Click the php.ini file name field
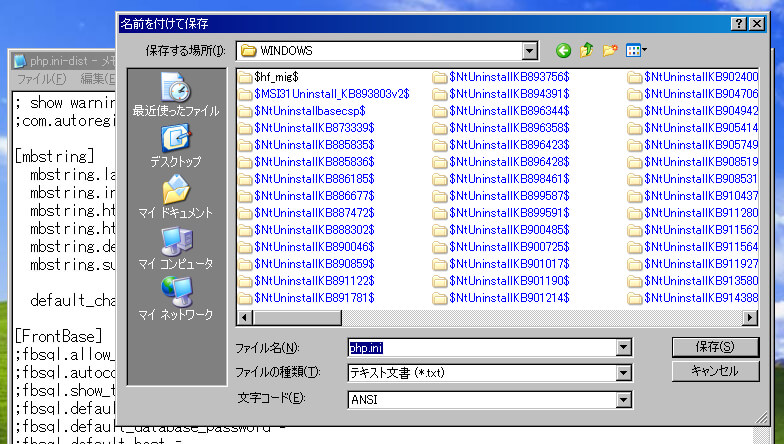This screenshot has width=784, height=444. [x=482, y=348]
